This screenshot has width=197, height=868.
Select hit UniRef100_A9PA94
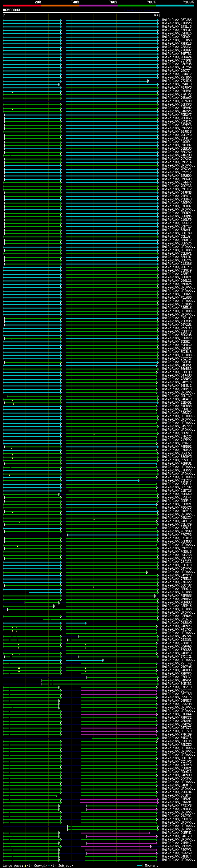[x=177, y=37]
